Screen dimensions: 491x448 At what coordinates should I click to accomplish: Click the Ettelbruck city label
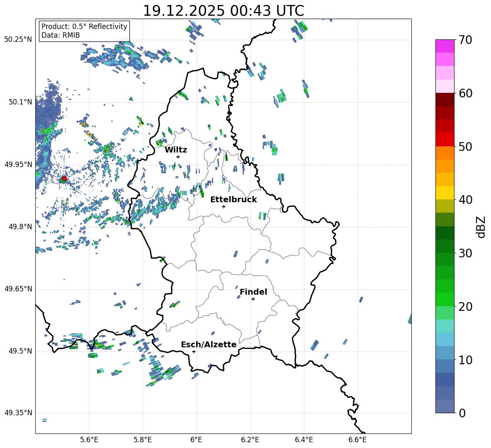[x=233, y=200]
